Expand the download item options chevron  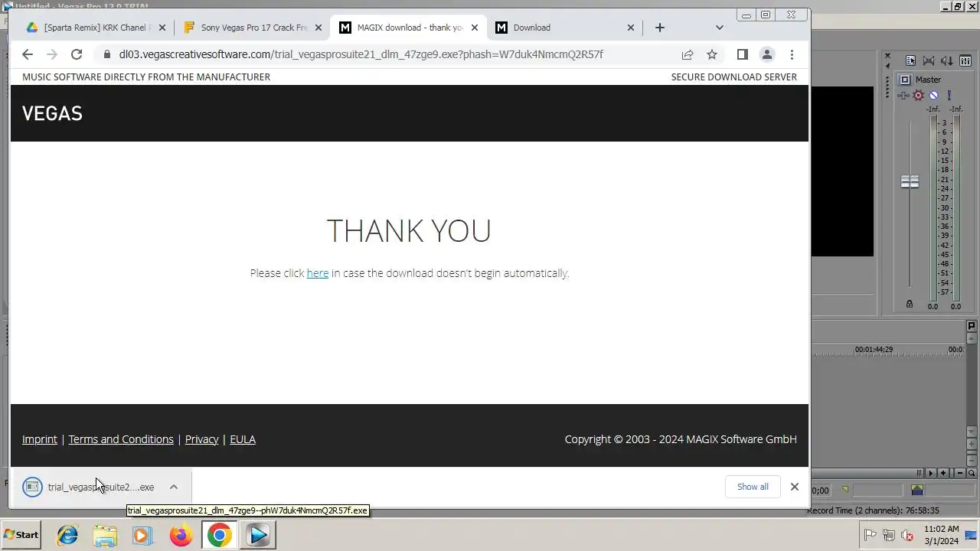174,487
